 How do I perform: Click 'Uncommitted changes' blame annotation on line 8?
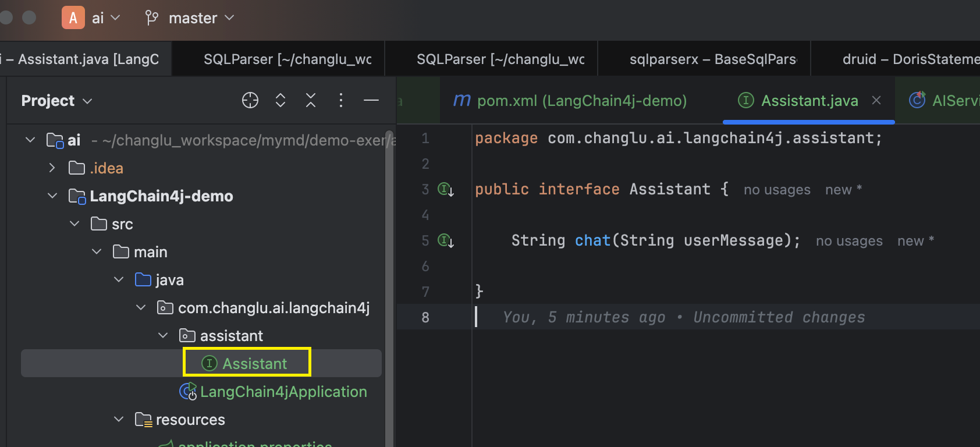click(x=779, y=317)
